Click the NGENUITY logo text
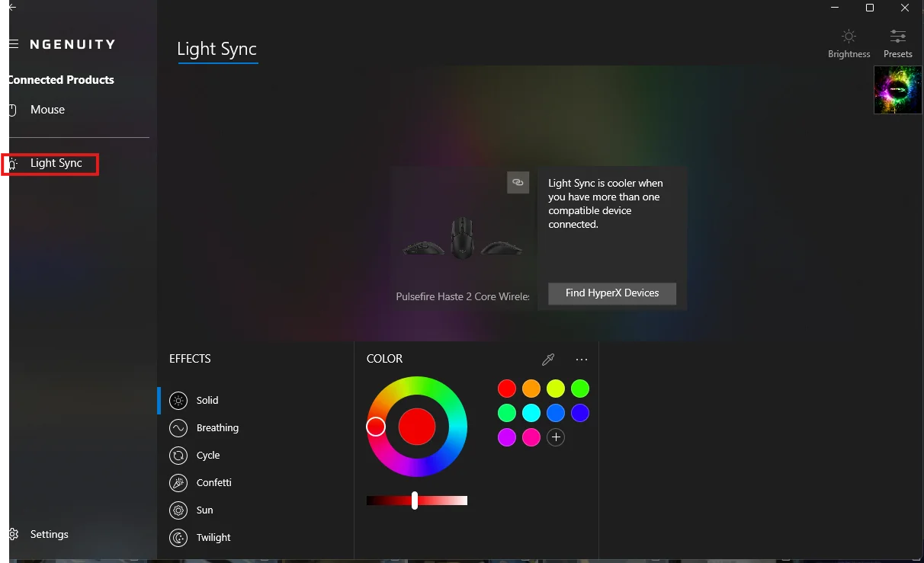This screenshot has height=563, width=924. (x=72, y=44)
